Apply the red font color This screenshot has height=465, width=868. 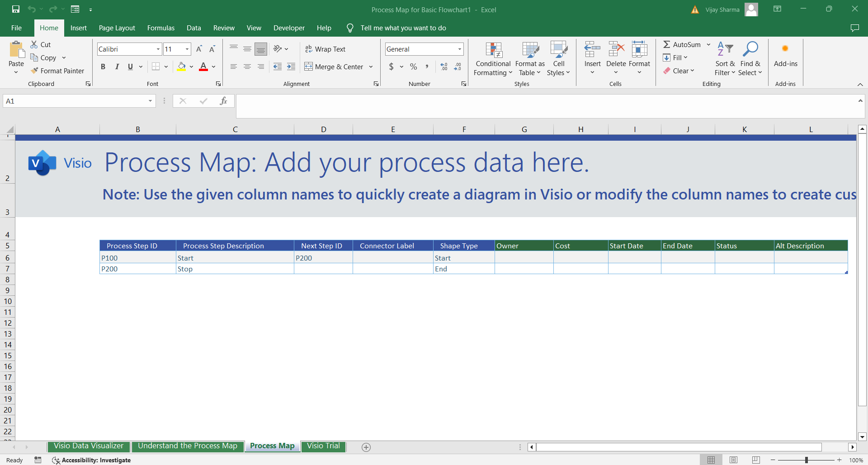click(203, 66)
